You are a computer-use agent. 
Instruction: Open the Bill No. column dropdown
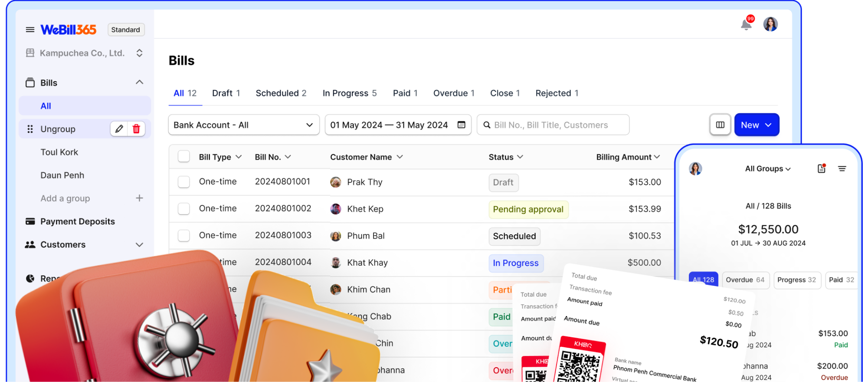(x=288, y=157)
